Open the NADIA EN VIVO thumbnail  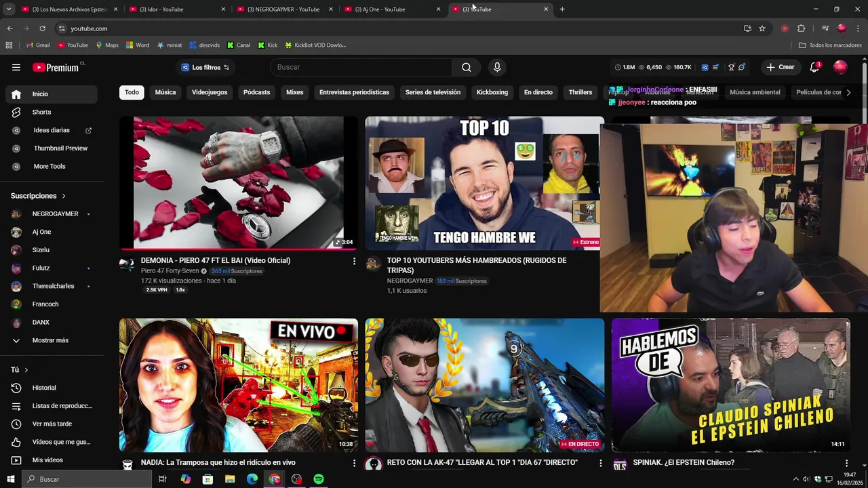pos(239,385)
